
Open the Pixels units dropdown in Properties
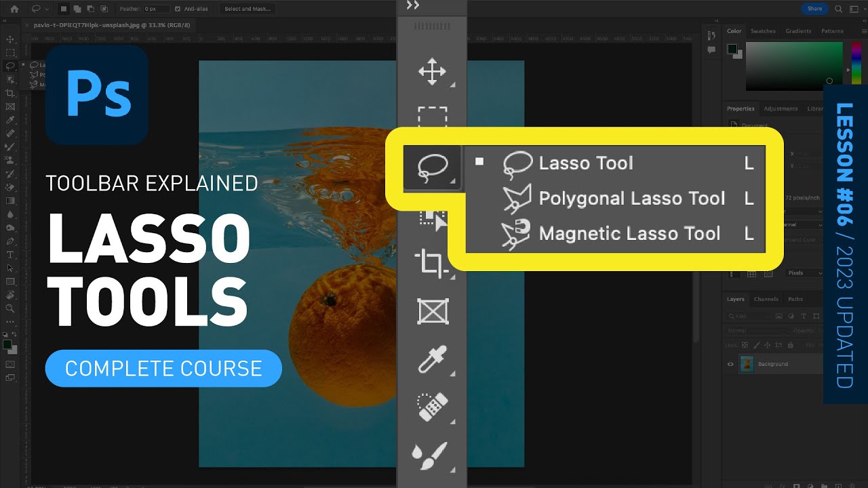click(805, 272)
